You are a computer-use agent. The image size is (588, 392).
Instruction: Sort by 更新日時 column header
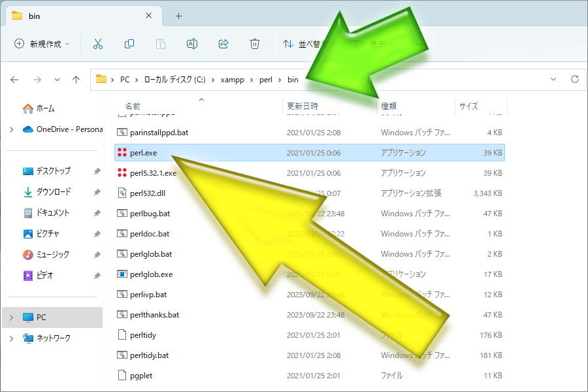302,106
